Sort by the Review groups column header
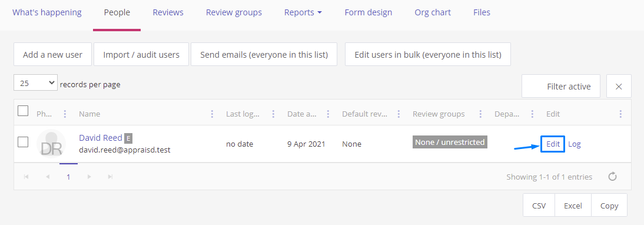The image size is (644, 225). [439, 114]
